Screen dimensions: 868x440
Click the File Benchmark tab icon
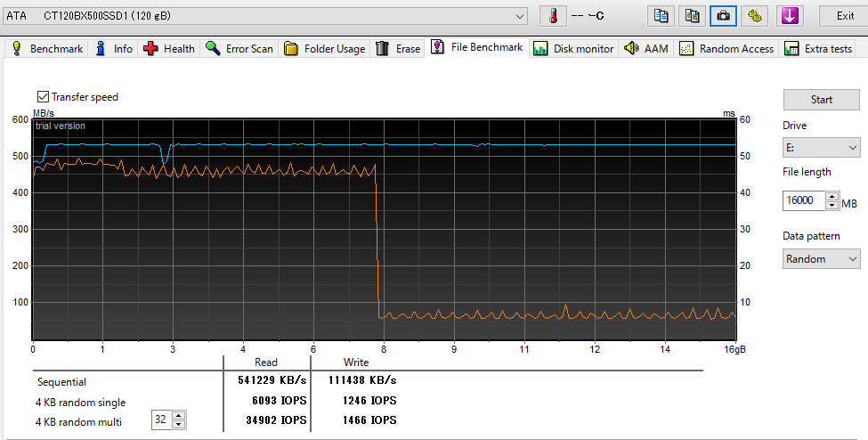click(x=437, y=46)
